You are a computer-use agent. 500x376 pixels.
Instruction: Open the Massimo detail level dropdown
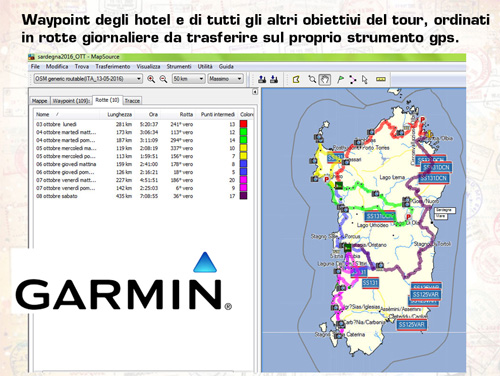click(225, 79)
